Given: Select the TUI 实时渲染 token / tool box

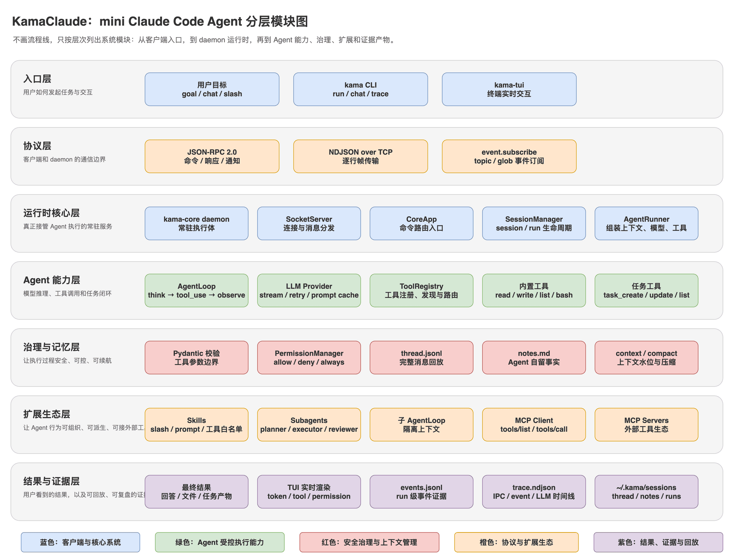Looking at the screenshot, I should 309,492.
